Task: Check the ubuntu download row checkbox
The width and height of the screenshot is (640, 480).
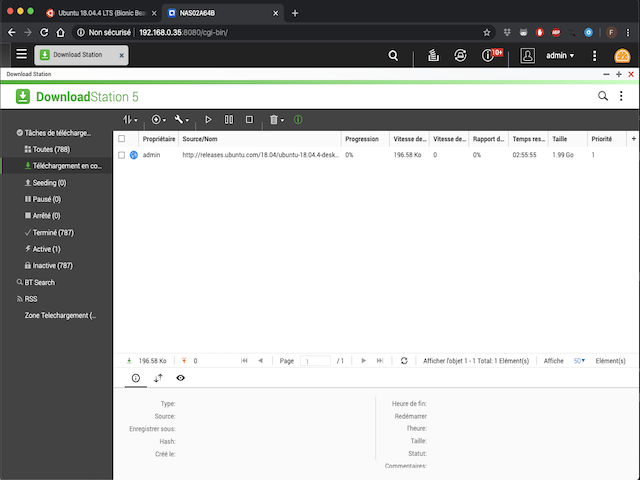Action: [122, 155]
